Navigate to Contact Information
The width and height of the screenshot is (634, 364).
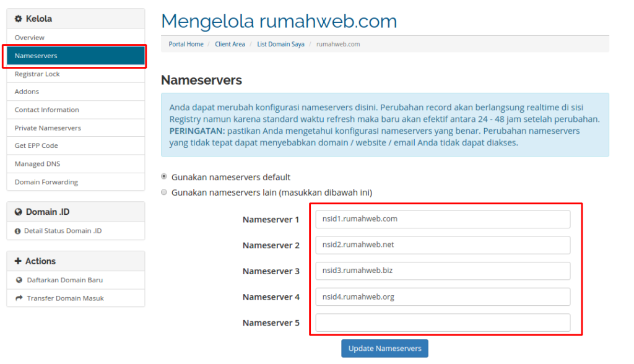click(76, 110)
